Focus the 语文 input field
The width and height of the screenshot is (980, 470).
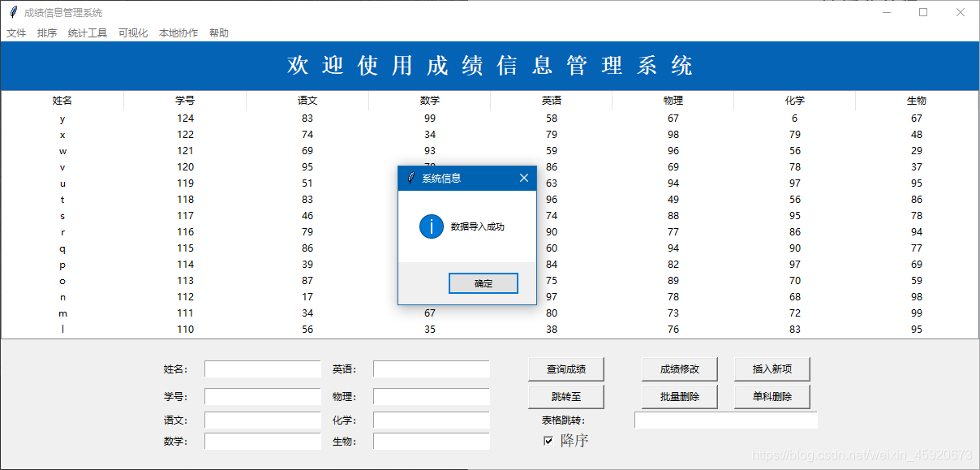[263, 420]
